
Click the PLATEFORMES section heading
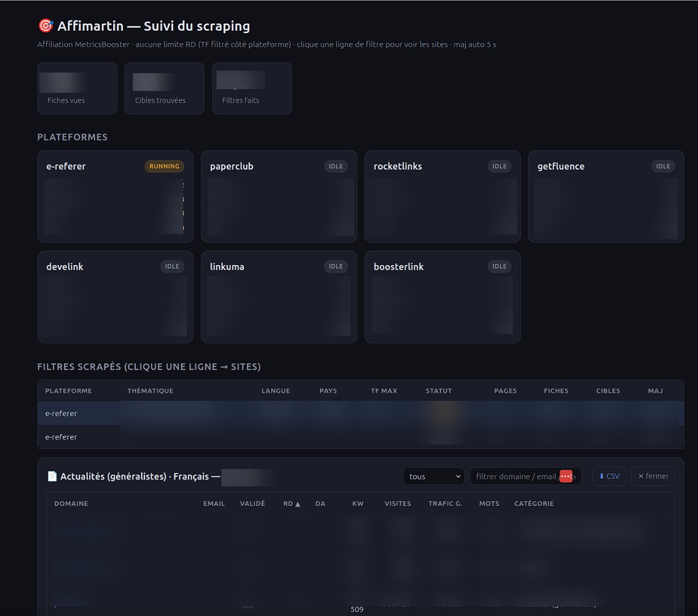(x=72, y=137)
